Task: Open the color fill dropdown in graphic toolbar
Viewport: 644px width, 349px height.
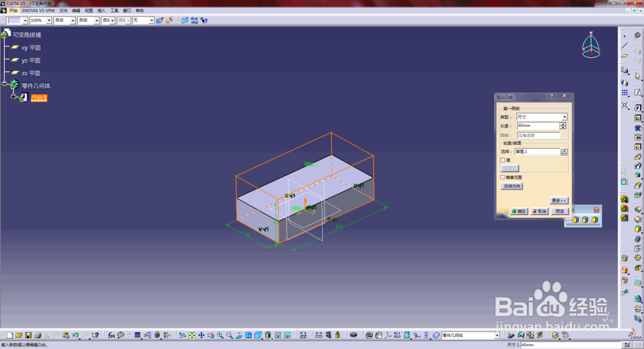Action: 25,20
